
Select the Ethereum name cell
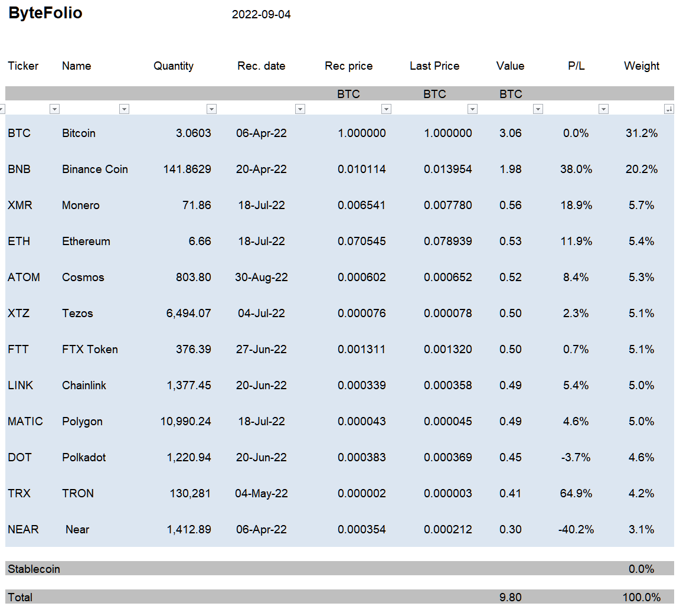[x=86, y=242]
